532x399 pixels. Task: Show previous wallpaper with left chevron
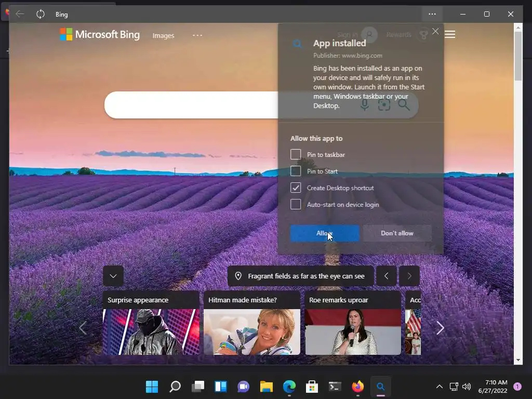click(387, 276)
